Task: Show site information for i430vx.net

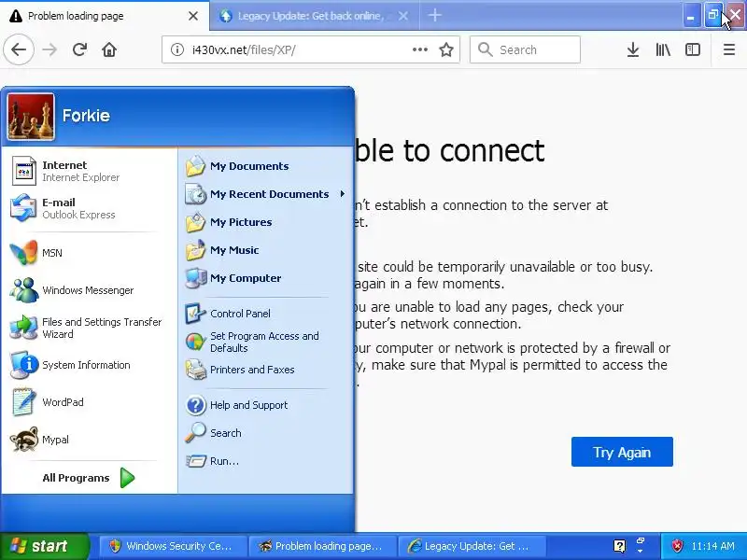Action: (x=177, y=49)
